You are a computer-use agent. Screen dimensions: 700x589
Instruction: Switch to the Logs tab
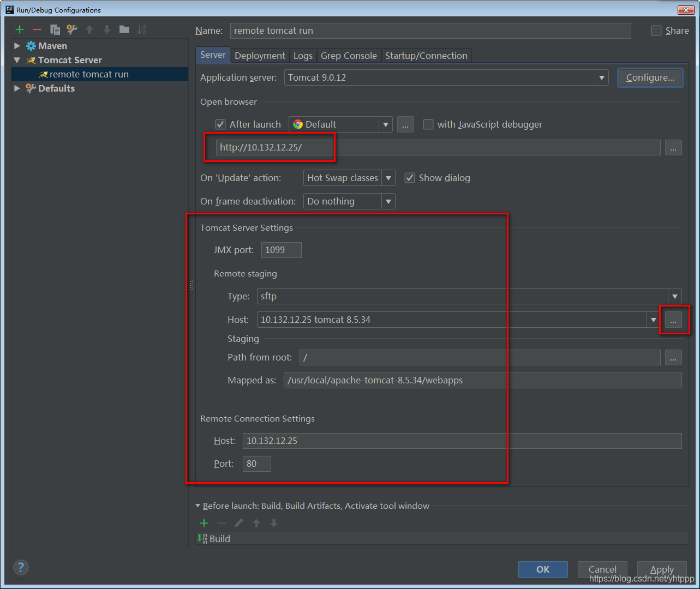(x=303, y=56)
